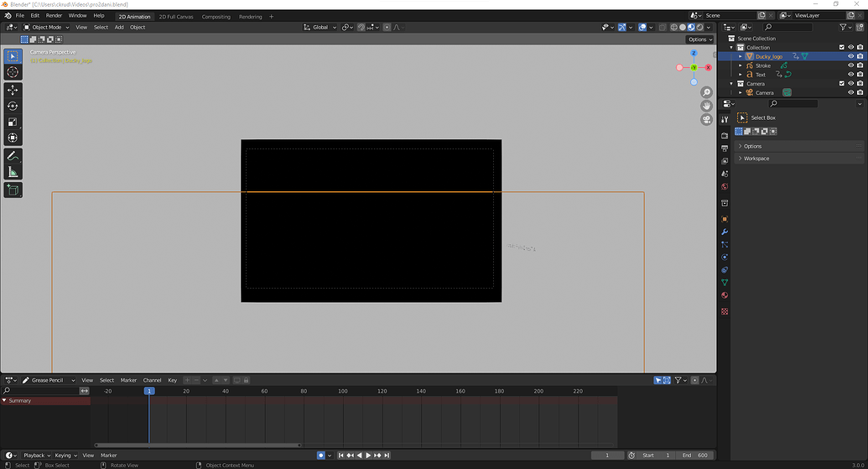Expand the Stroke object tree item
Screen dimensions: 868x469
[741, 65]
